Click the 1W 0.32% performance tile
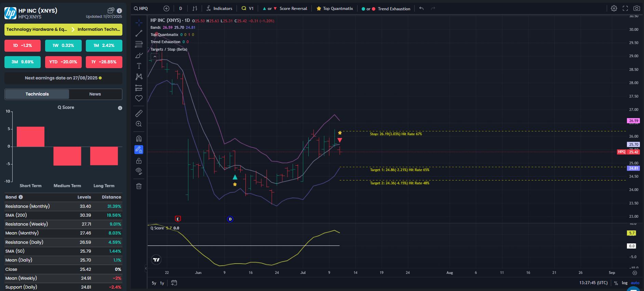Screen dimensions: 644x291 point(63,46)
